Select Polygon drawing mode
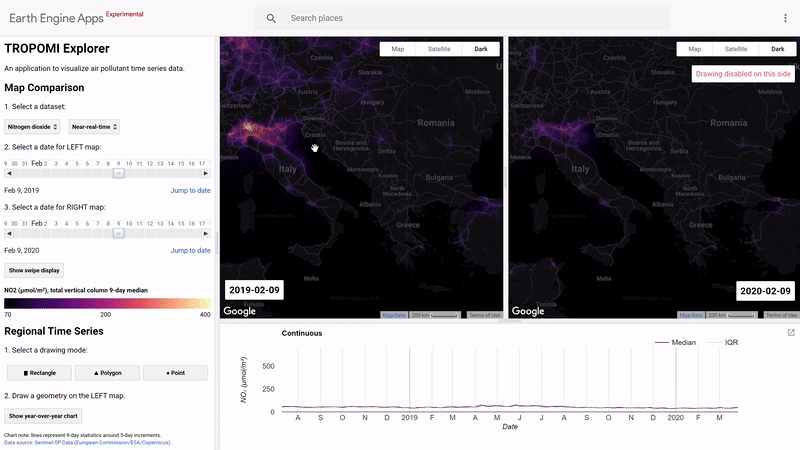 point(107,373)
